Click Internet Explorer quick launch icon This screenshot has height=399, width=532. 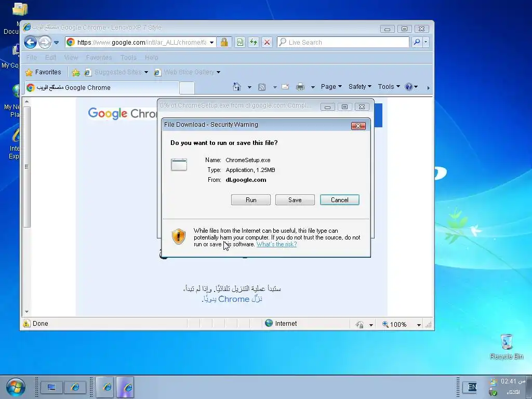[x=75, y=387]
